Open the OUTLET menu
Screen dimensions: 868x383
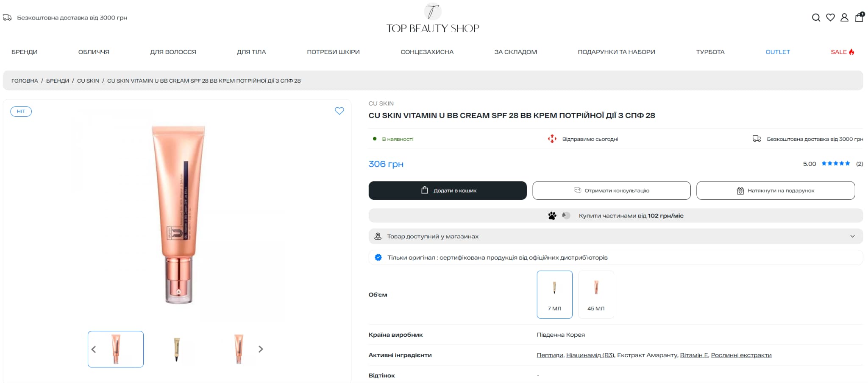point(778,52)
